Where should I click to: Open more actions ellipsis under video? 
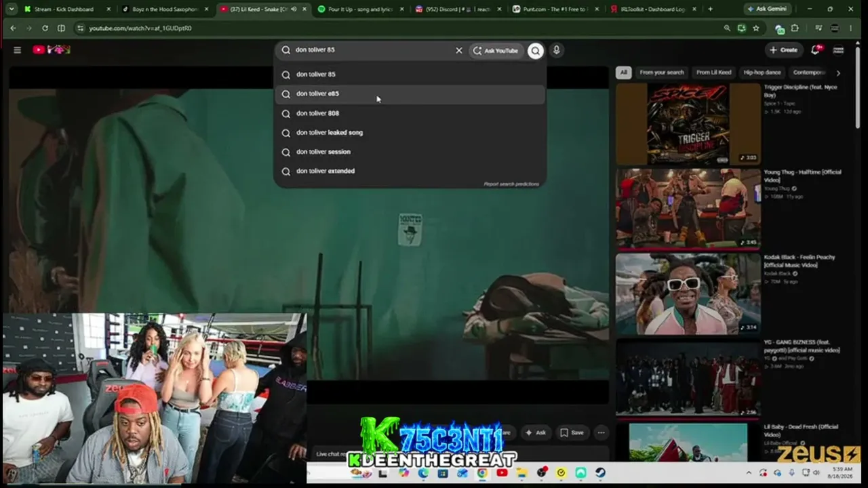click(601, 432)
